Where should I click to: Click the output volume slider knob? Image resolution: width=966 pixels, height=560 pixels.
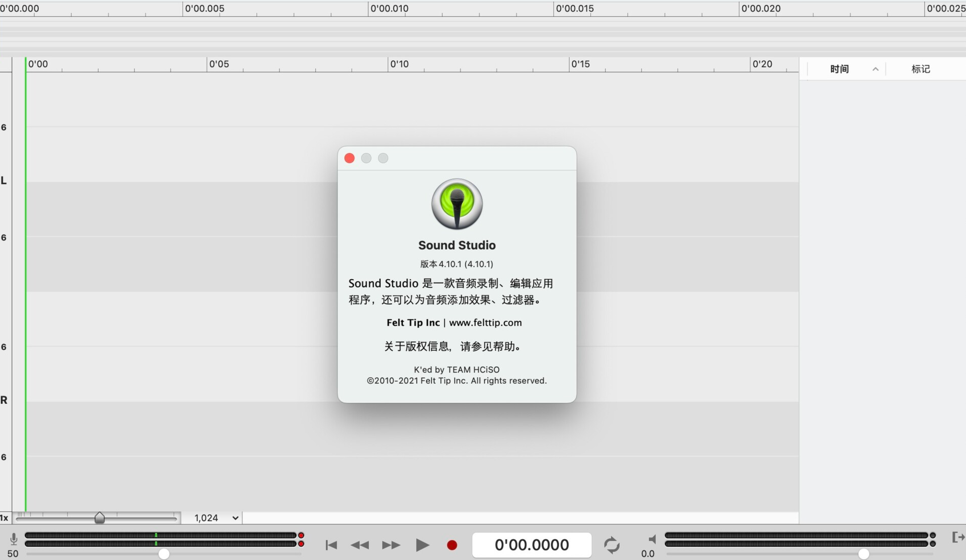pos(864,554)
